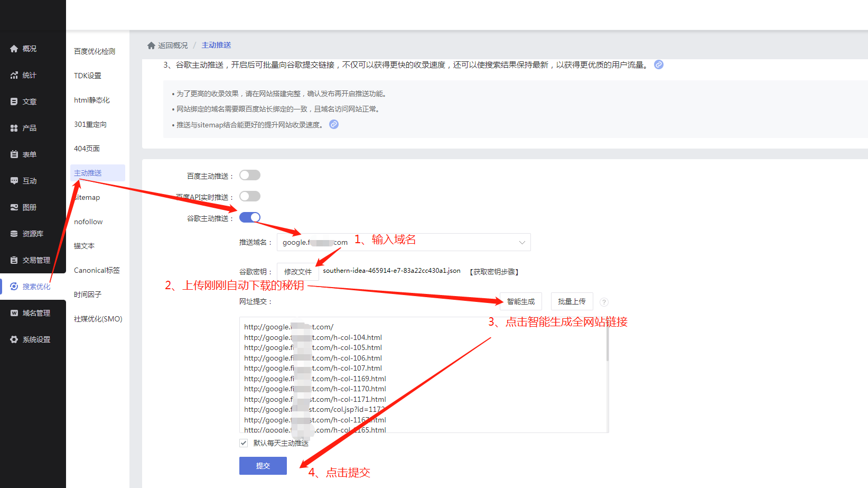Open the Canonical标签 submenu item
The image size is (868, 488).
tap(97, 270)
